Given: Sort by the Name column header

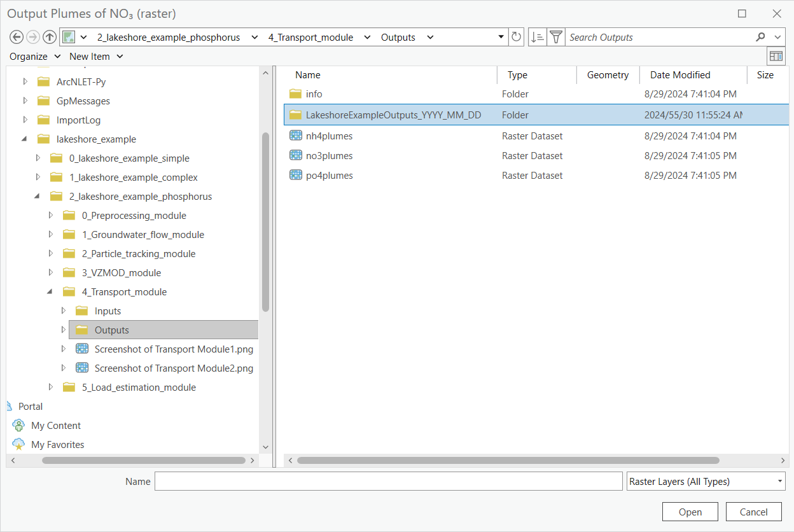Looking at the screenshot, I should pyautogui.click(x=308, y=74).
